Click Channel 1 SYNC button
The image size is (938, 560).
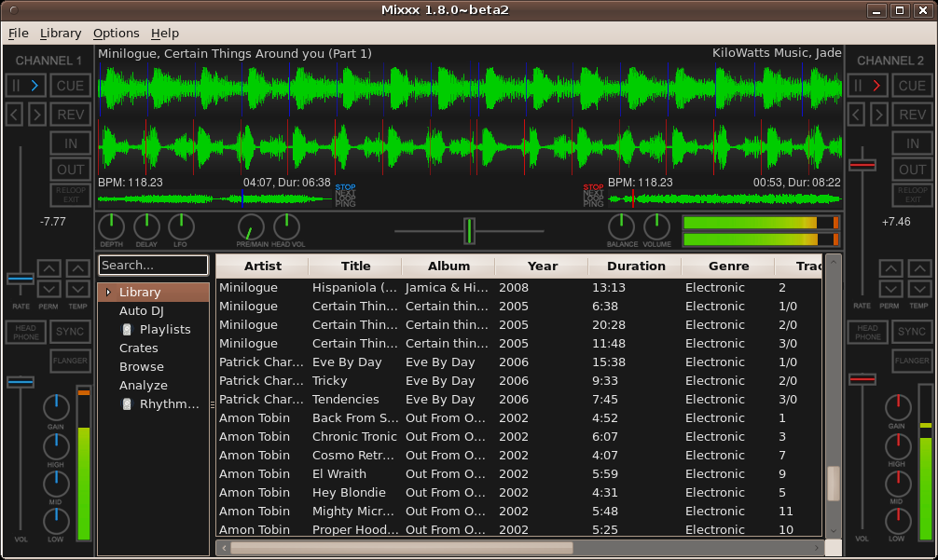coord(70,332)
